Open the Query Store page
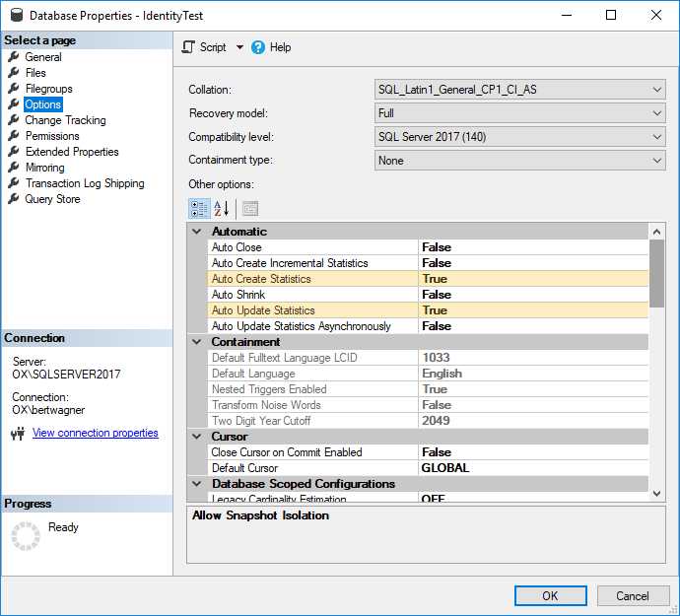Viewport: 680px width, 616px height. point(52,199)
